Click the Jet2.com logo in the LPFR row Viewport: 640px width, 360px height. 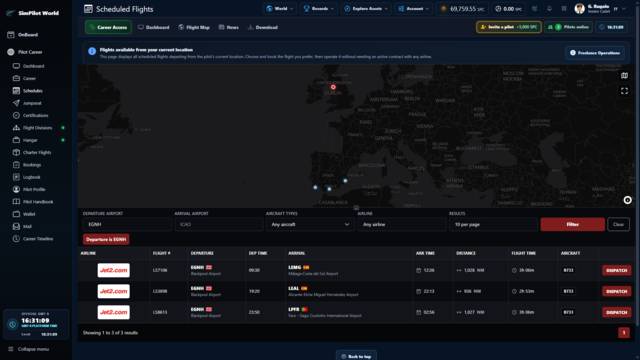coord(113,312)
